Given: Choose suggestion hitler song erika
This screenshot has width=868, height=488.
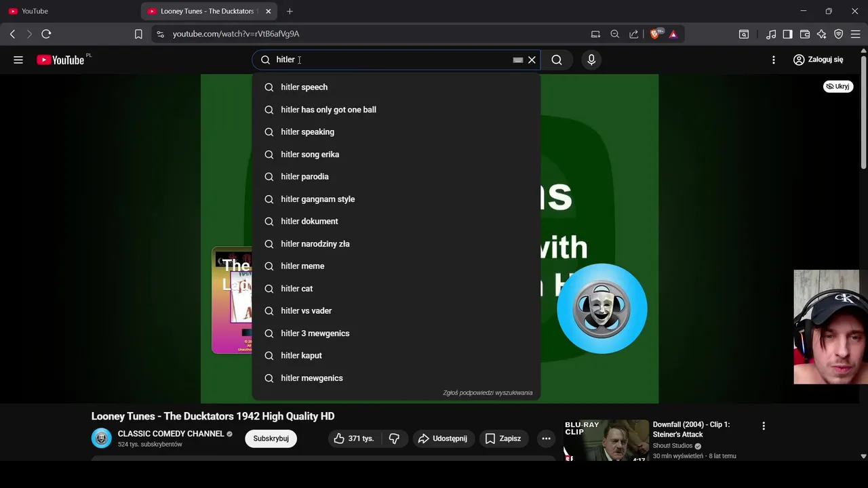Looking at the screenshot, I should tap(396, 154).
